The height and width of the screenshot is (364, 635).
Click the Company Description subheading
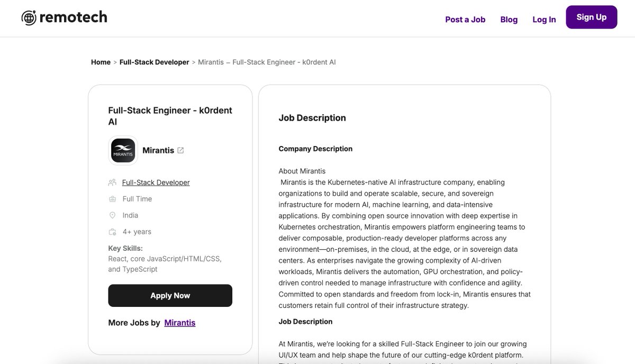click(315, 149)
